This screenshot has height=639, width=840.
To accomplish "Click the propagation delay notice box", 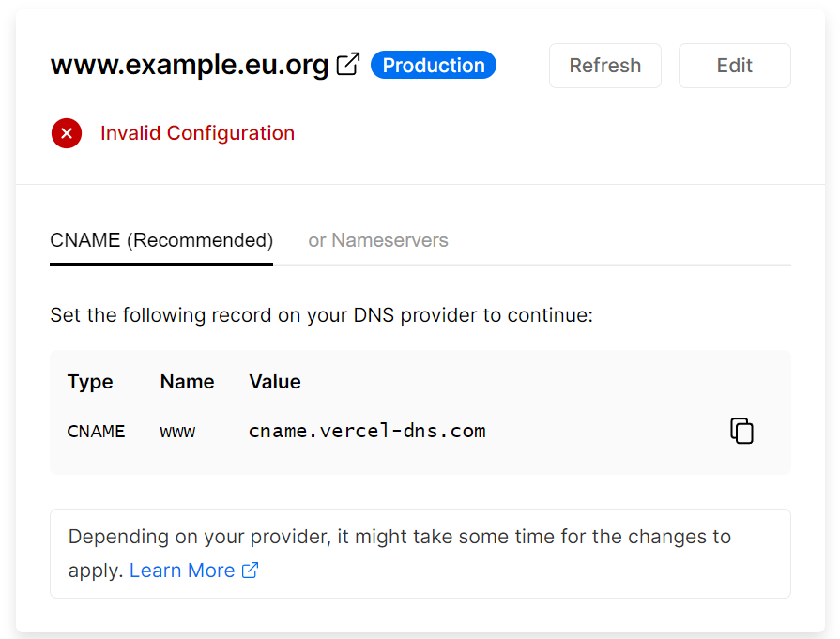I will click(x=420, y=554).
